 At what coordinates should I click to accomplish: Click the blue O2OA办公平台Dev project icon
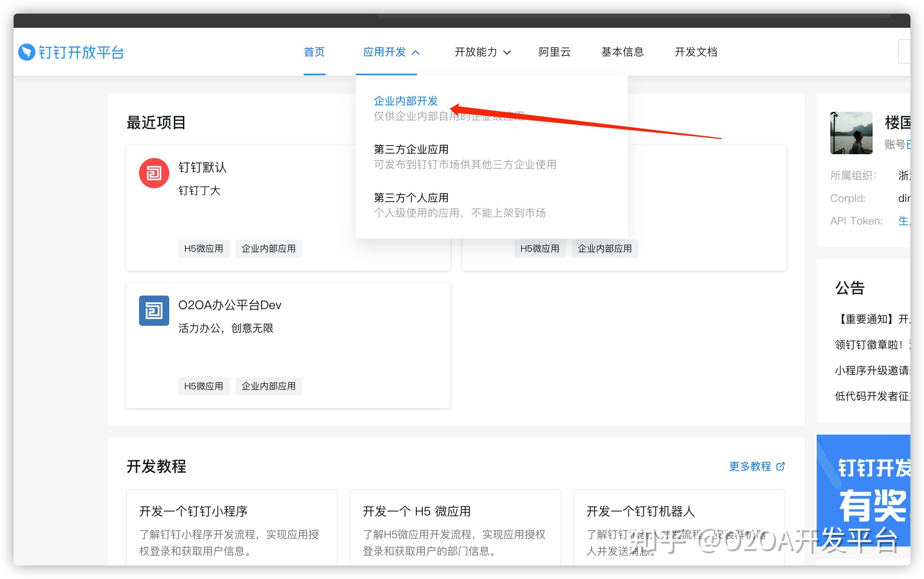coord(153,311)
